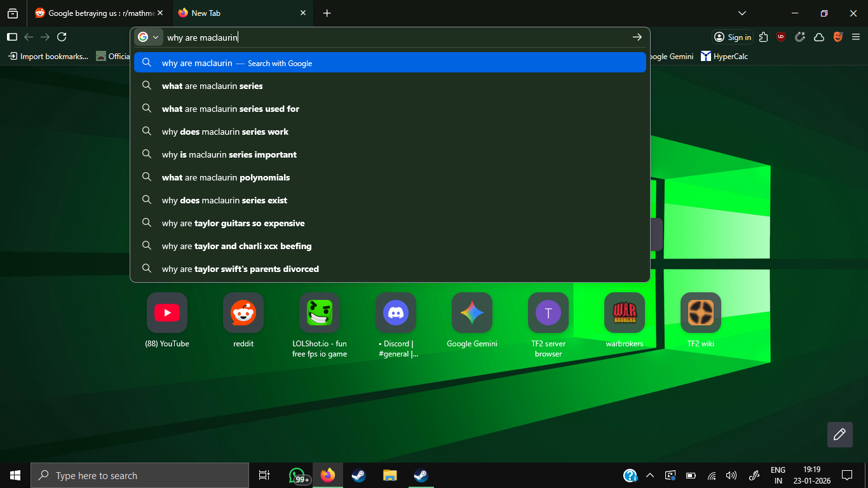868x488 pixels.
Task: Show hidden tray icons chevron
Action: click(650, 475)
